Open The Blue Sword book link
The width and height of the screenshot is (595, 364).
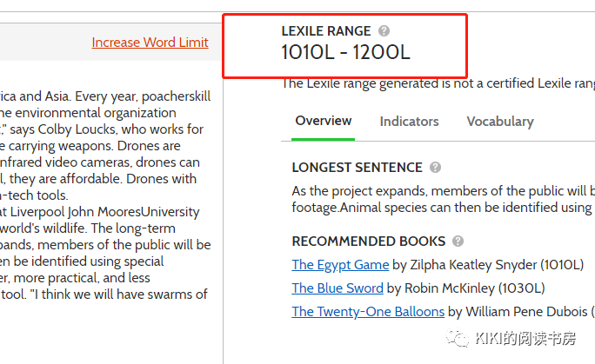tap(338, 288)
